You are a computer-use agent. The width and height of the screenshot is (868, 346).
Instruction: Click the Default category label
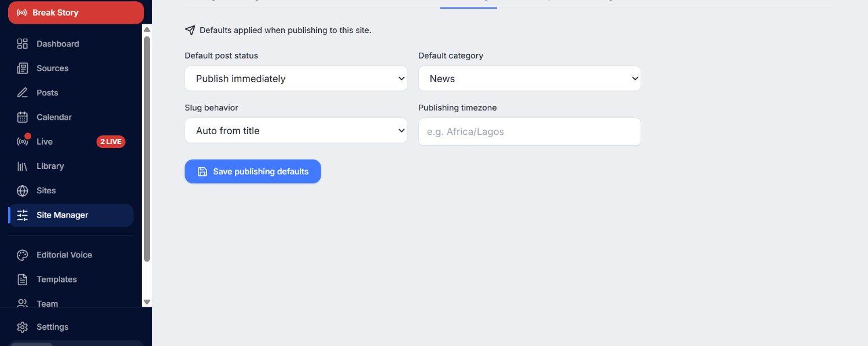click(451, 56)
